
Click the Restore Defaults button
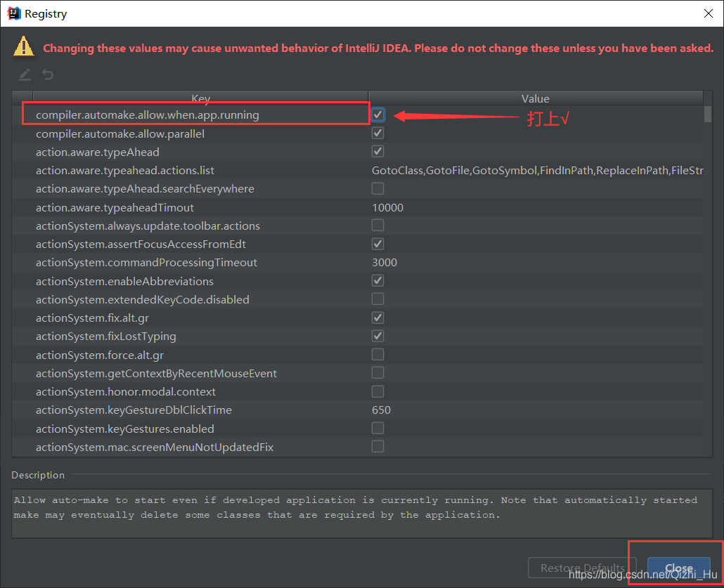click(x=582, y=568)
